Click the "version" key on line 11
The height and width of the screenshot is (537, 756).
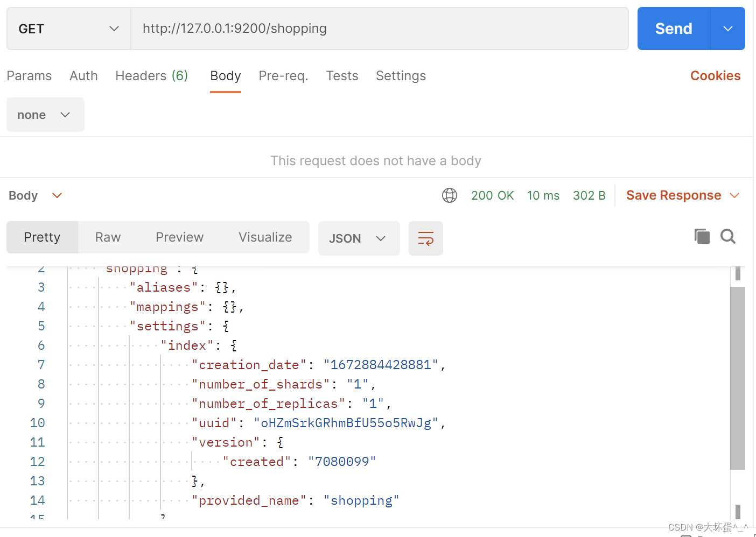click(226, 442)
